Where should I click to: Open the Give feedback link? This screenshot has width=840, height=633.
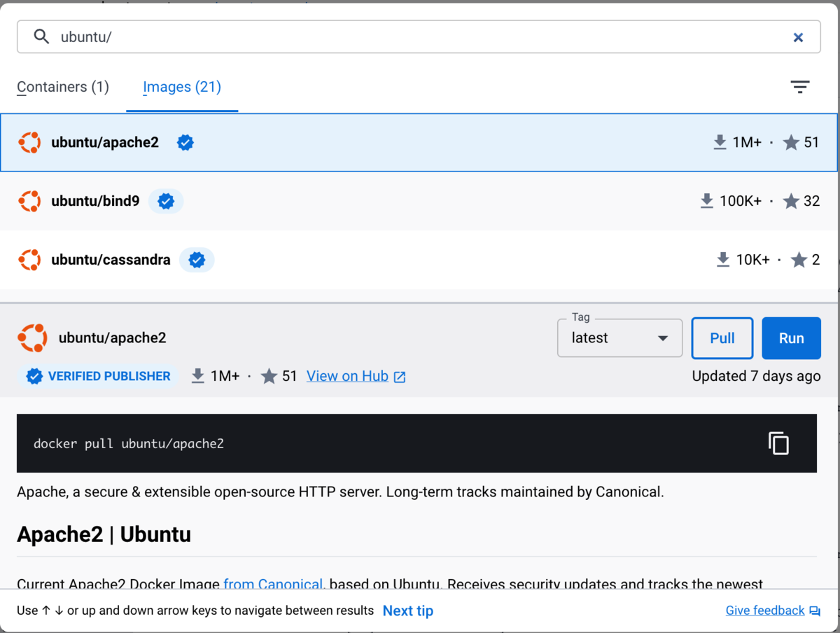click(x=765, y=611)
